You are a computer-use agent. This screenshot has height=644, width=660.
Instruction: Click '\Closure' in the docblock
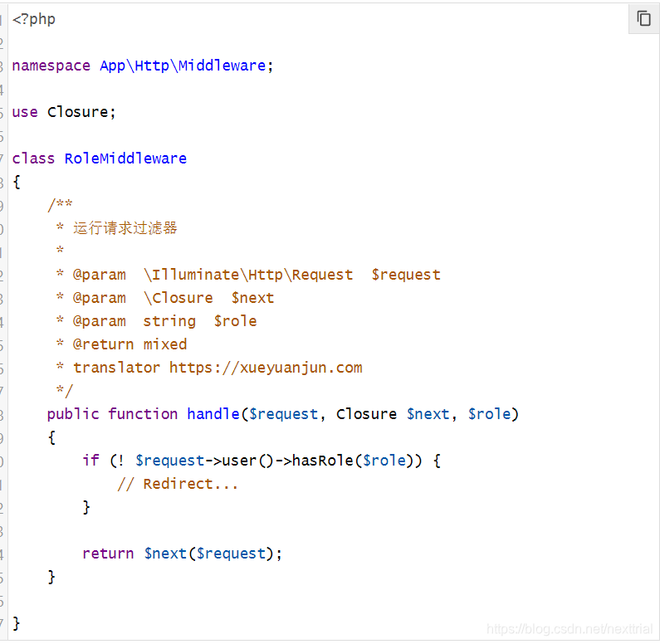pos(178,298)
